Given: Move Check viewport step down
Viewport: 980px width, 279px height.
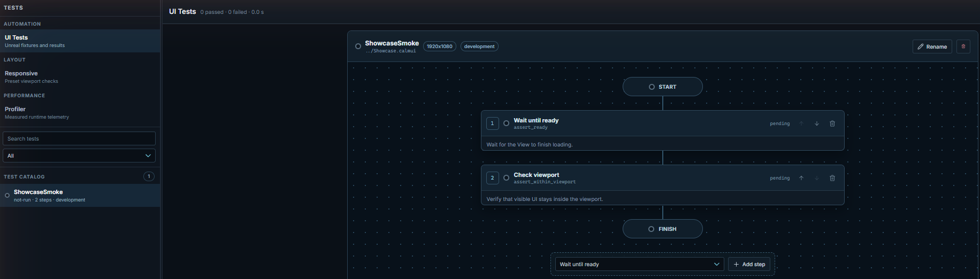Looking at the screenshot, I should pyautogui.click(x=817, y=178).
